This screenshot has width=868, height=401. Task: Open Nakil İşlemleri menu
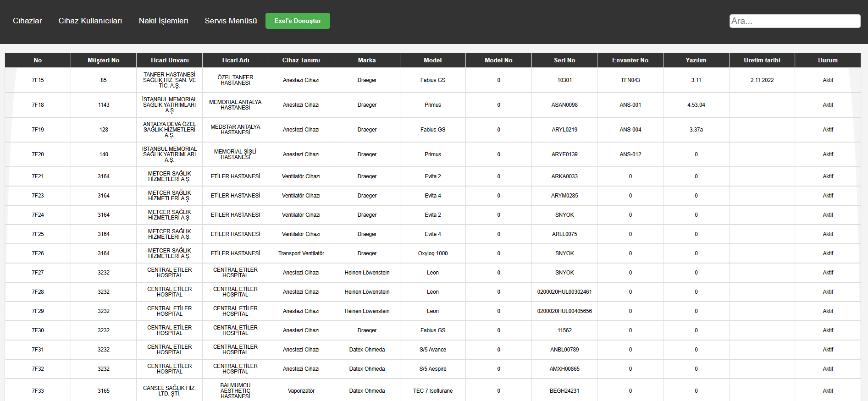pyautogui.click(x=163, y=21)
